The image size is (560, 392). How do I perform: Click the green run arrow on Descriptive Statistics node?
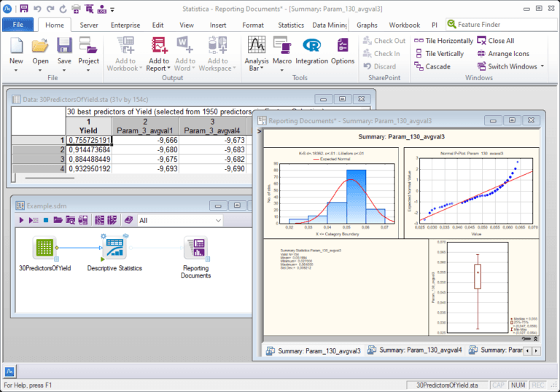click(x=103, y=259)
